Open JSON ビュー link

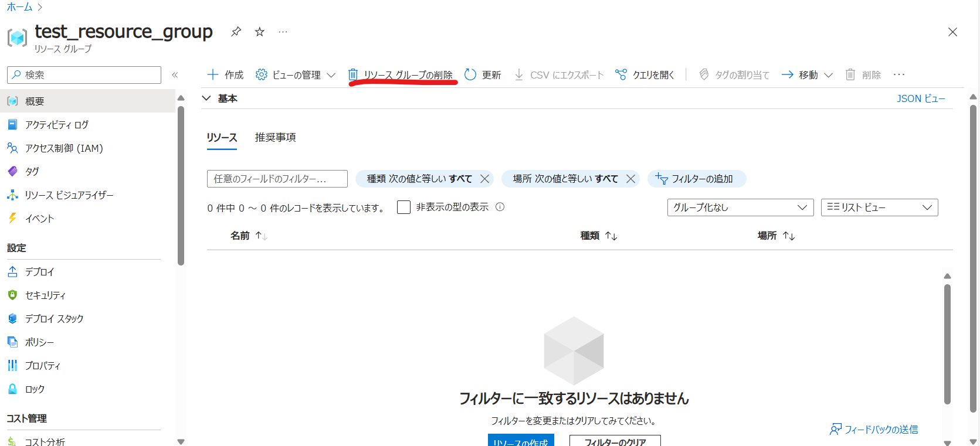[x=921, y=98]
